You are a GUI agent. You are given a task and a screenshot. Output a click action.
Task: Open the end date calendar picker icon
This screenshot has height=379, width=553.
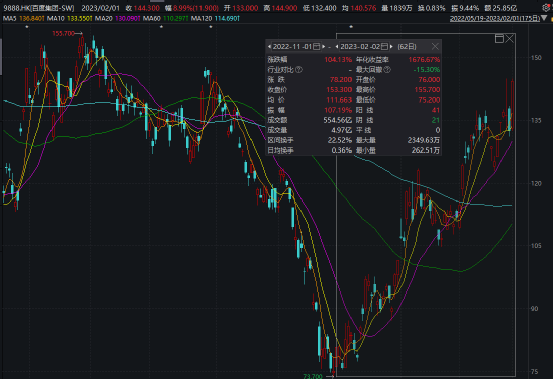point(384,47)
